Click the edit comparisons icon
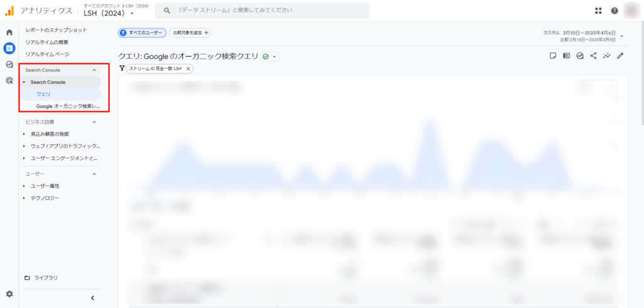This screenshot has height=308, width=644. tap(567, 56)
